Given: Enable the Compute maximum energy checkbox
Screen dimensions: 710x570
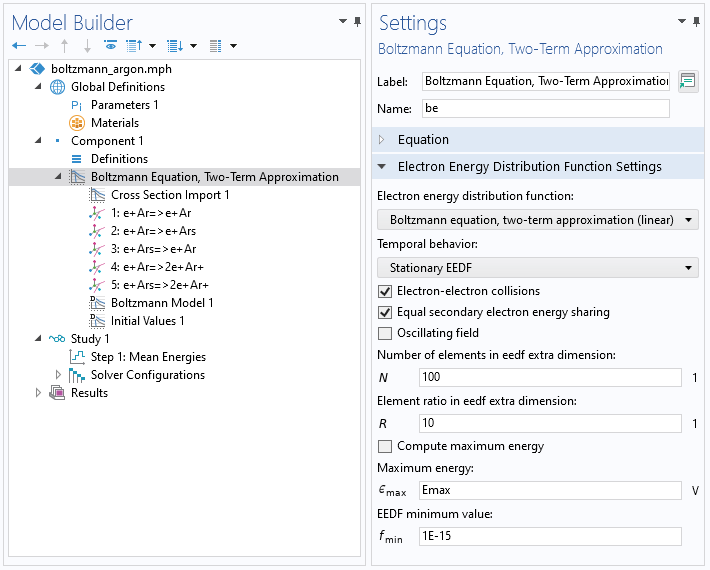Looking at the screenshot, I should point(385,446).
